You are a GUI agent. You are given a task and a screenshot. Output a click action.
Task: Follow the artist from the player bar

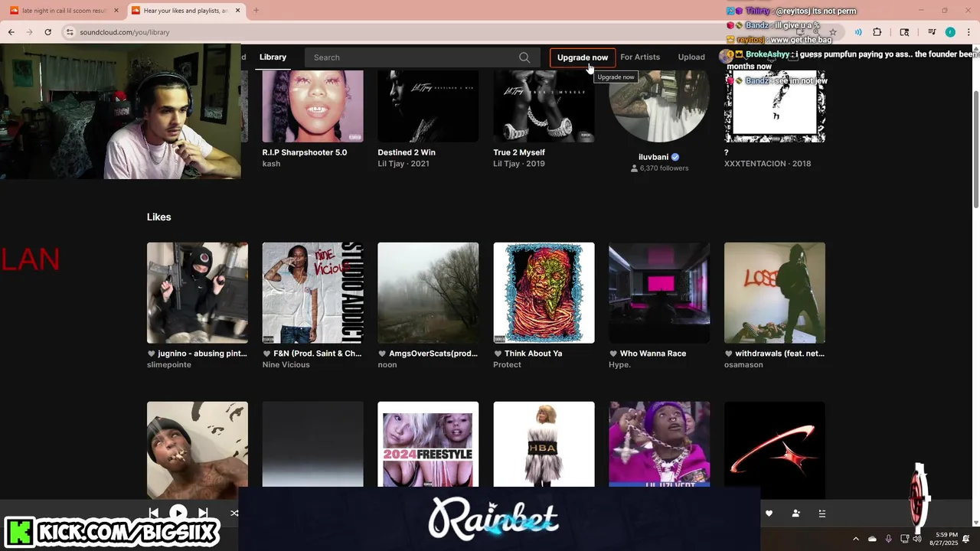pyautogui.click(x=795, y=514)
